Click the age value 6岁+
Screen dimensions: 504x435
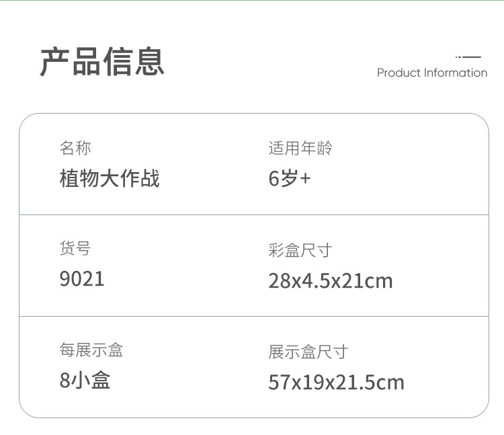pos(290,179)
